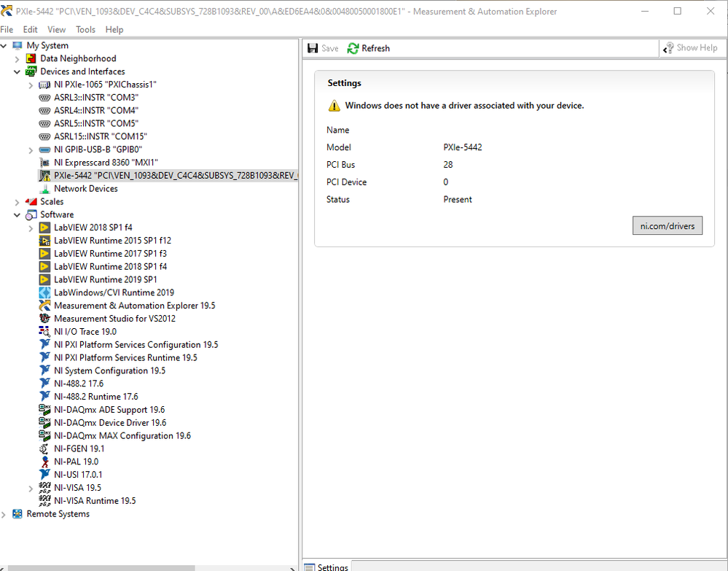Expand the Data Neighborhood node
Viewport: 728px width, 571px height.
pos(17,59)
